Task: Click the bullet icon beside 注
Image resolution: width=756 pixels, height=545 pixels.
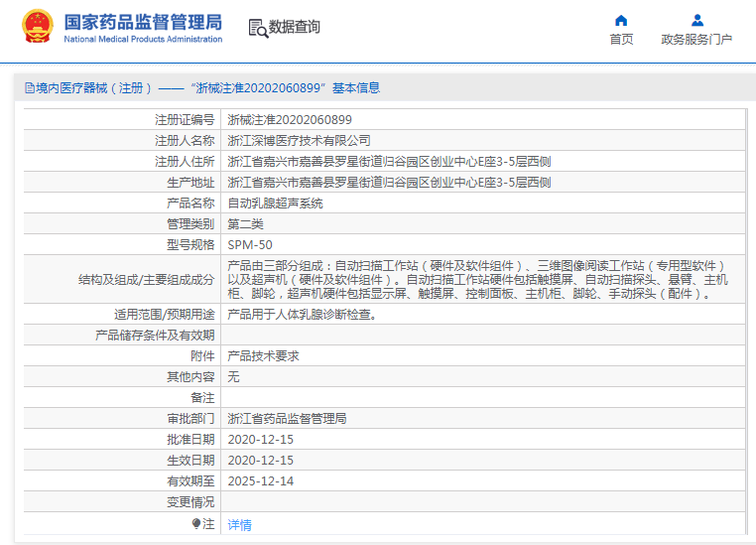Action: click(x=196, y=523)
